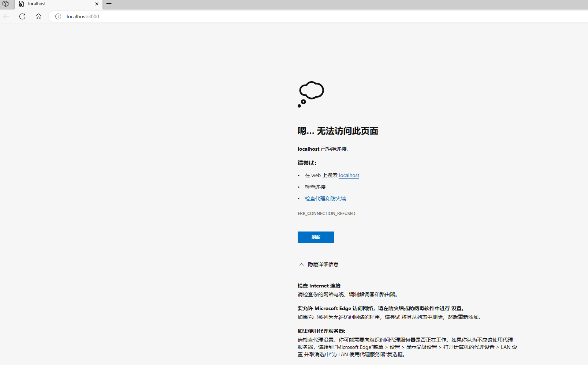Go to the home page via the home icon

(x=38, y=16)
